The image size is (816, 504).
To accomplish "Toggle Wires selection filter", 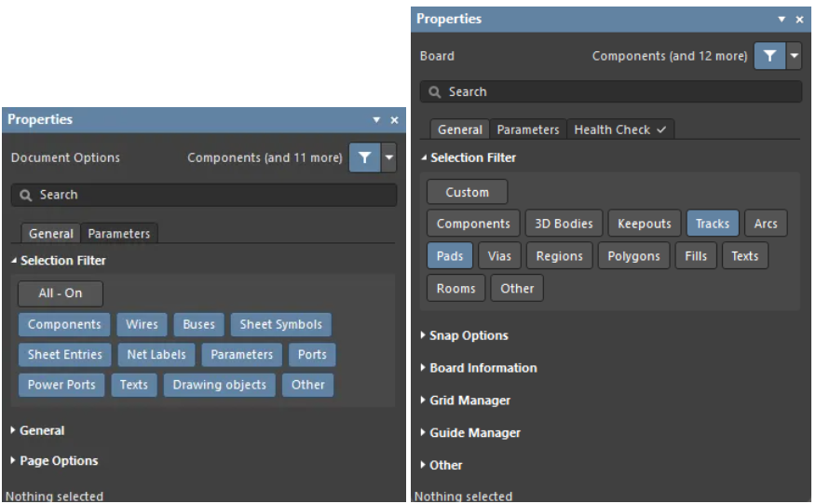I will pyautogui.click(x=143, y=324).
